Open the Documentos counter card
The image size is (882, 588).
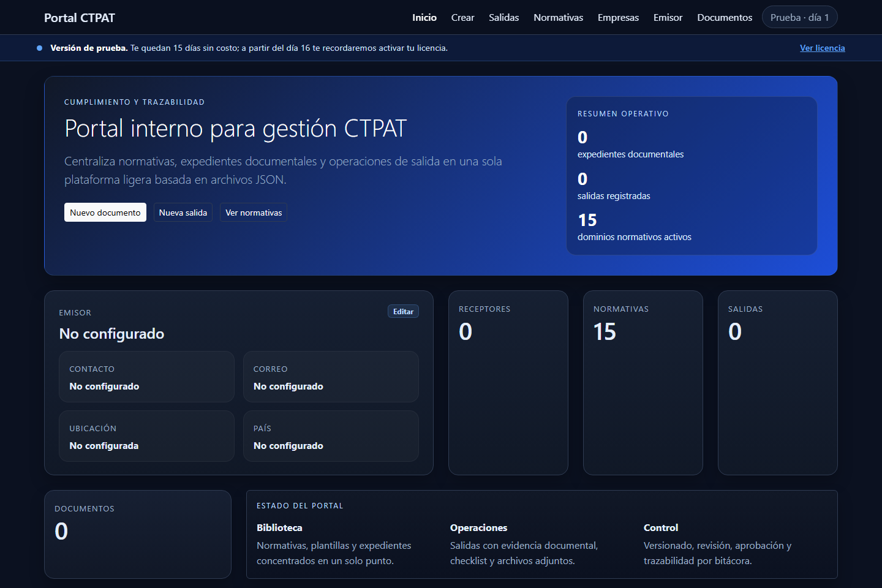tap(138, 534)
